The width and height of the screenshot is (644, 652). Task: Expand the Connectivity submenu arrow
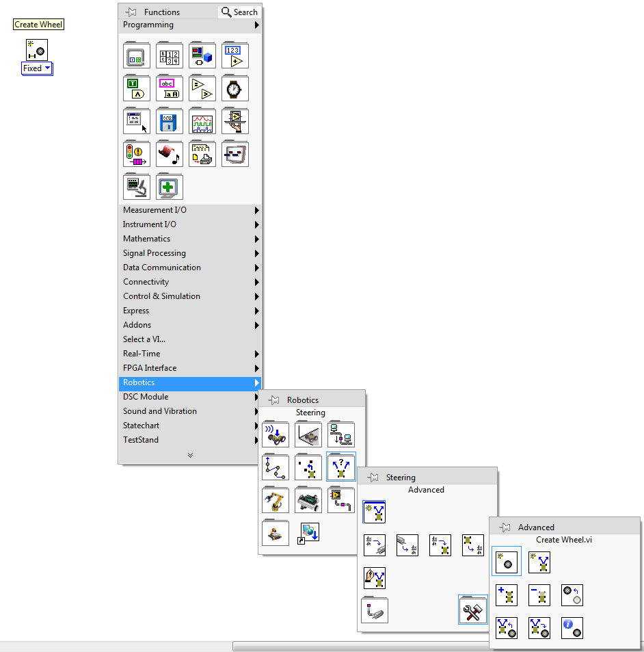257,282
